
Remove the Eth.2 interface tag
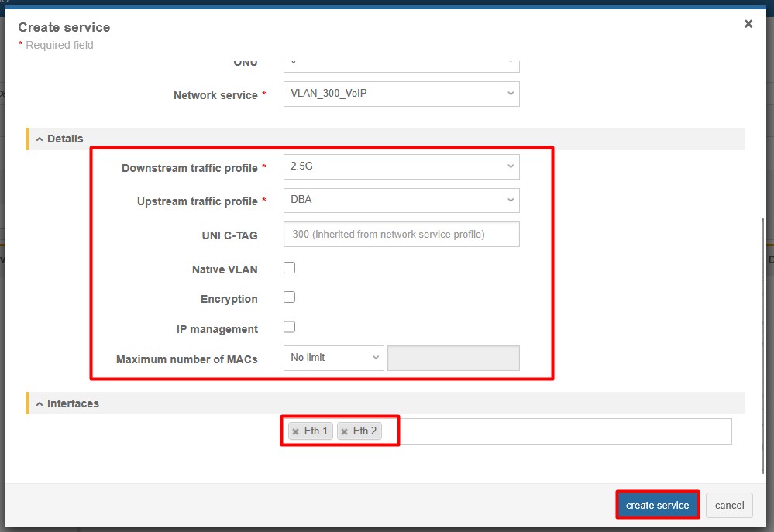[x=344, y=432]
